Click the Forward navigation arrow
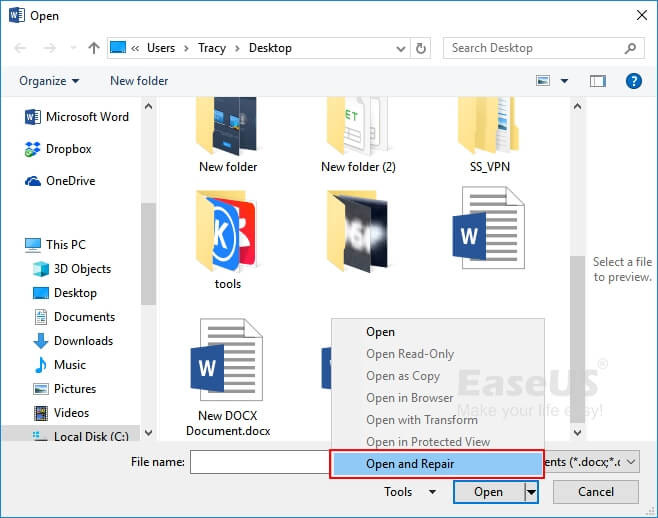Viewport: 658px width, 518px height. click(x=50, y=48)
